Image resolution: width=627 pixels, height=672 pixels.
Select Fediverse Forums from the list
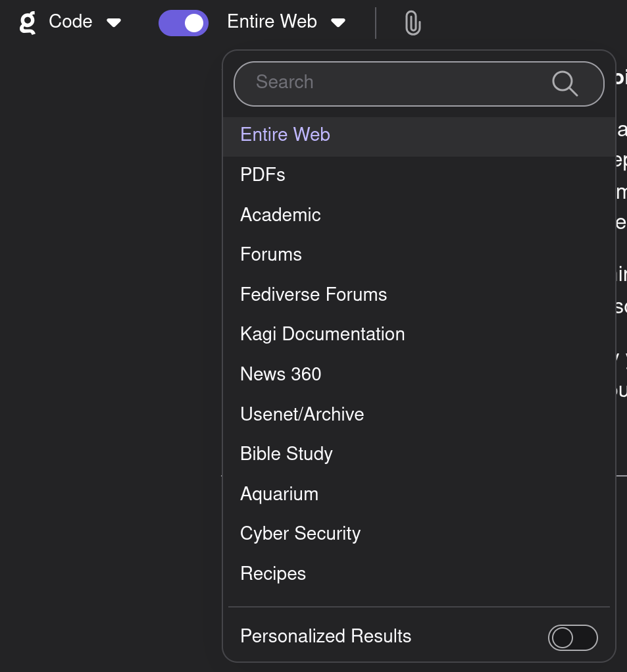pos(314,294)
